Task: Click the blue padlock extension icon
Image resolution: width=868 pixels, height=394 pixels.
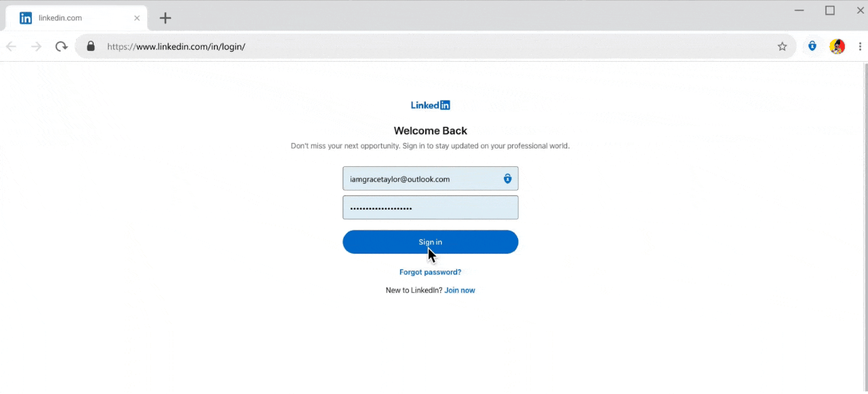Action: (812, 46)
